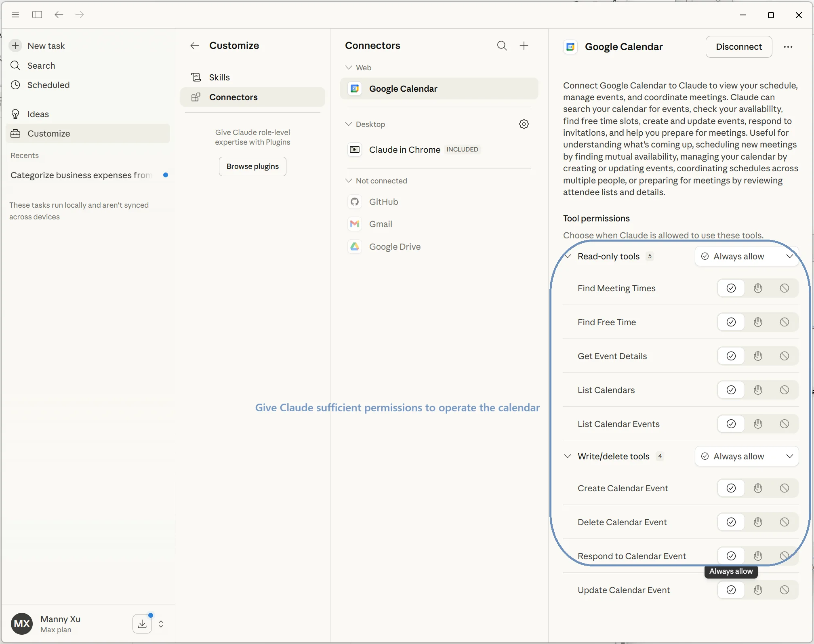Click the Browse plugins button

click(252, 166)
